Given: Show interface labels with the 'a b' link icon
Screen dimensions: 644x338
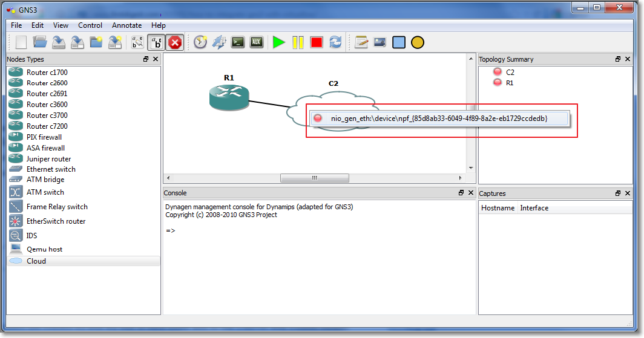Looking at the screenshot, I should click(137, 42).
